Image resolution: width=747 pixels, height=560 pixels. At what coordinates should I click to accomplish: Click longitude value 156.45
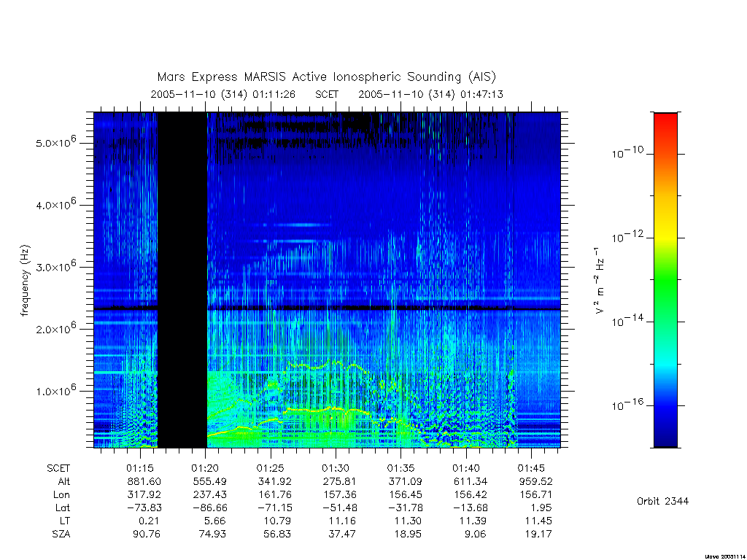[x=405, y=495]
